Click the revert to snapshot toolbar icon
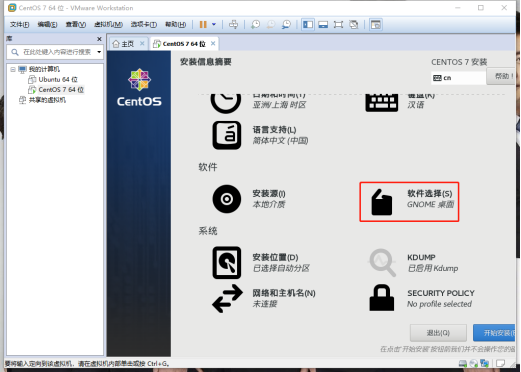 271,24
